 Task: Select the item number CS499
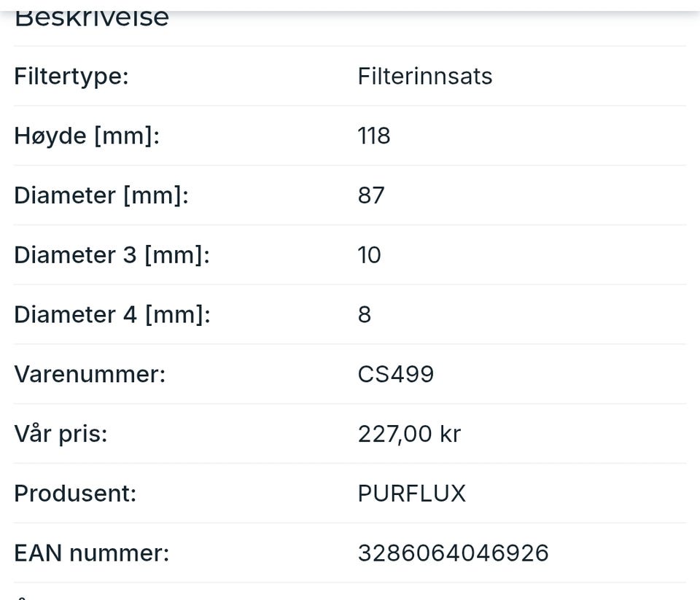(x=395, y=374)
